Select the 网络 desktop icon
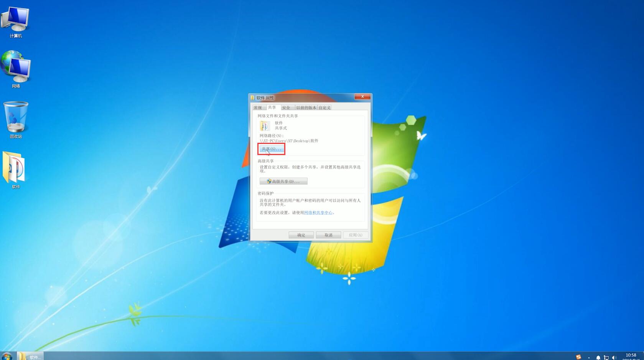Image resolution: width=644 pixels, height=360 pixels. tap(16, 69)
